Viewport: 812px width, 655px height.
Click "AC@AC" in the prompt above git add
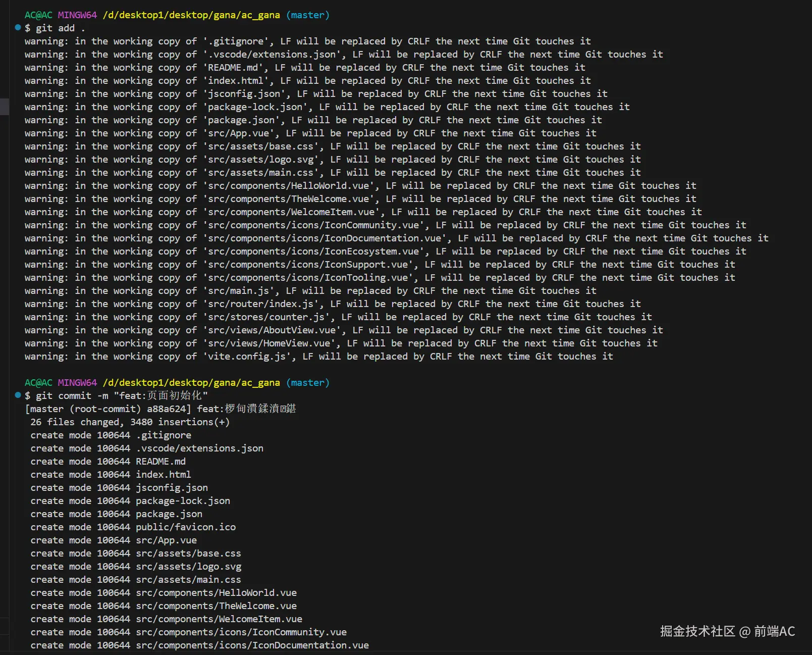pyautogui.click(x=38, y=15)
